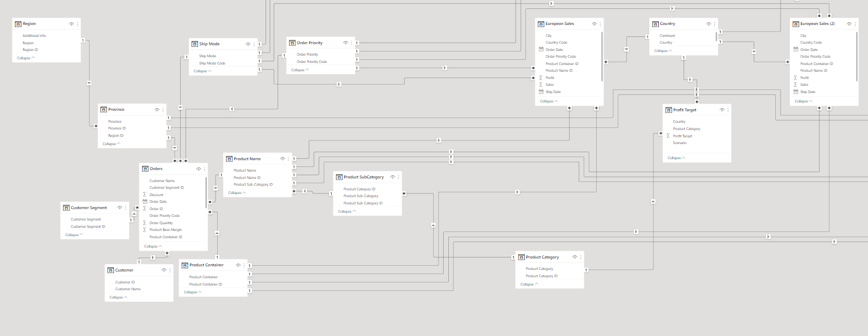This screenshot has width=868, height=336.
Task: Collapse the Customer Segment table card
Action: pyautogui.click(x=74, y=235)
